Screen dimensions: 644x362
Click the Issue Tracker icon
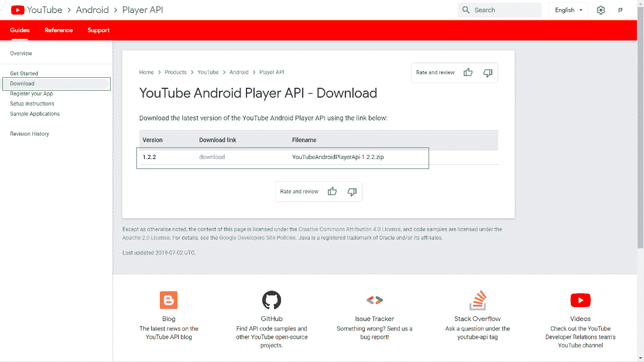click(x=375, y=300)
